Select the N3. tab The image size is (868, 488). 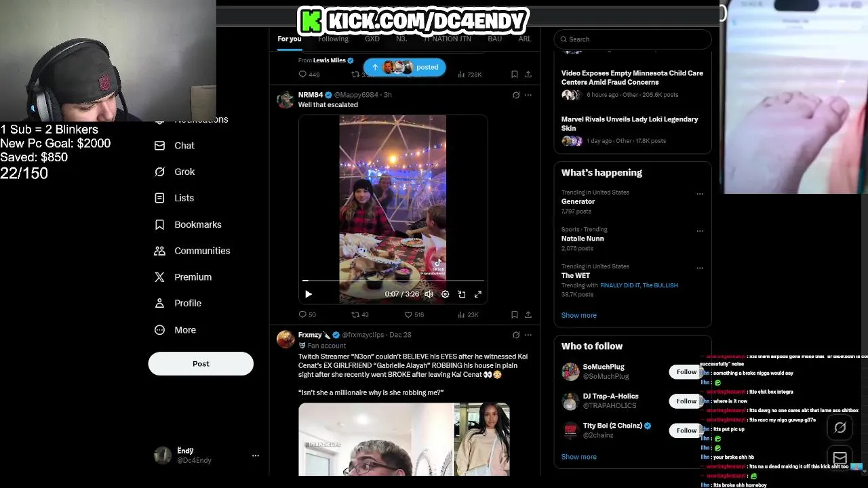point(401,39)
